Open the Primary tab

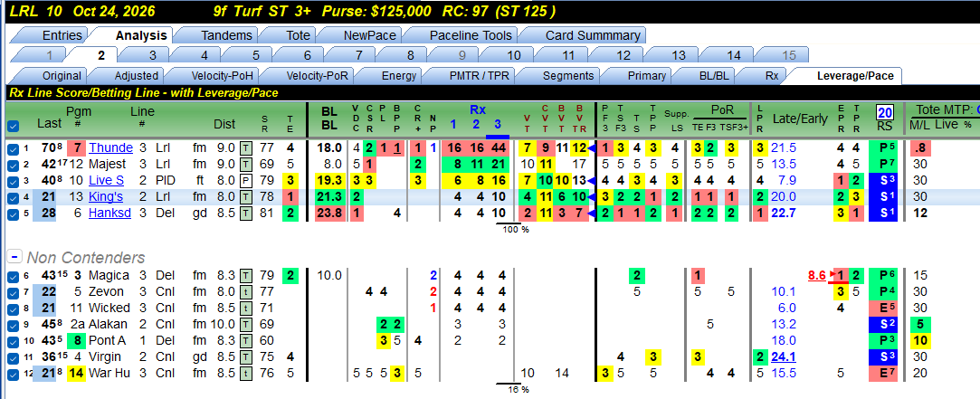tap(646, 76)
